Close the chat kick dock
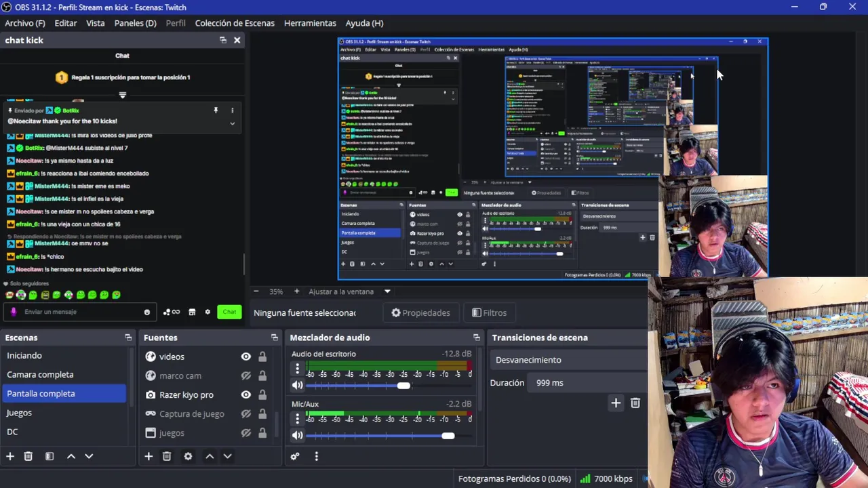This screenshot has height=488, width=868. [x=237, y=40]
